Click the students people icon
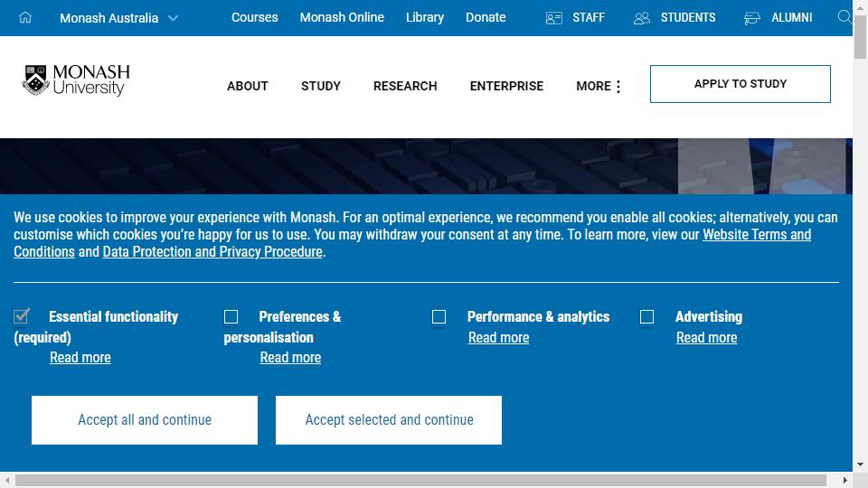The height and width of the screenshot is (488, 868). coord(642,18)
